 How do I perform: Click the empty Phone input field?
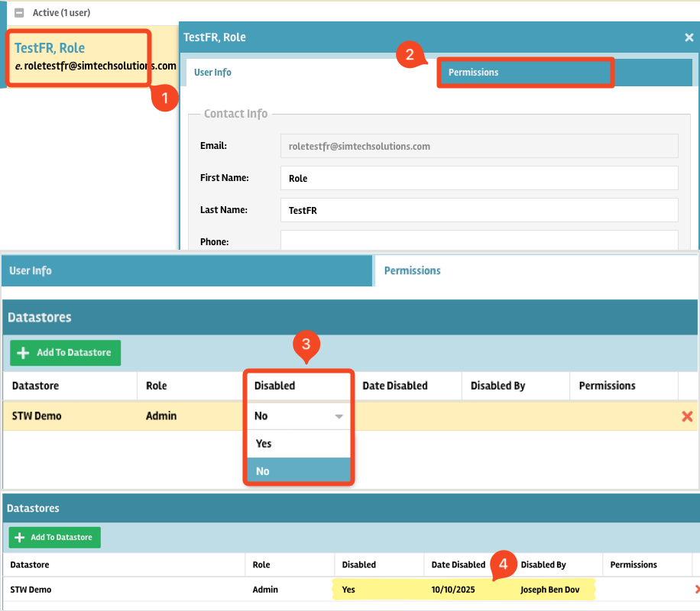479,241
